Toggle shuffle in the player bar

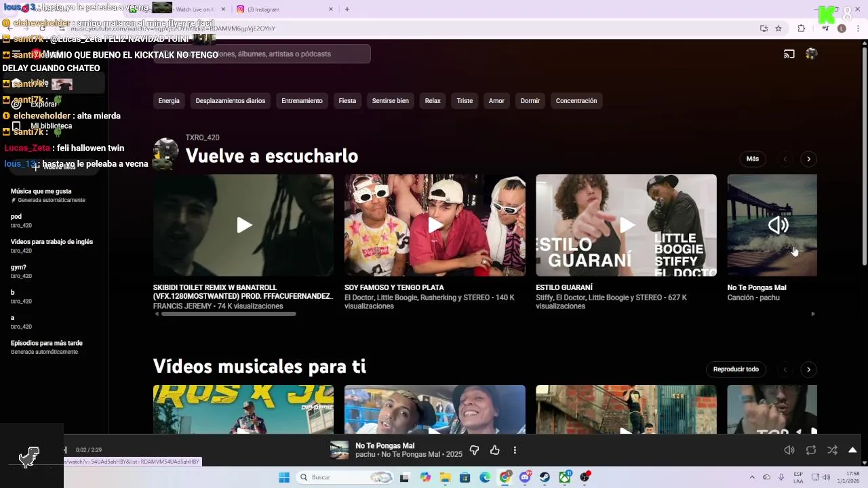833,450
